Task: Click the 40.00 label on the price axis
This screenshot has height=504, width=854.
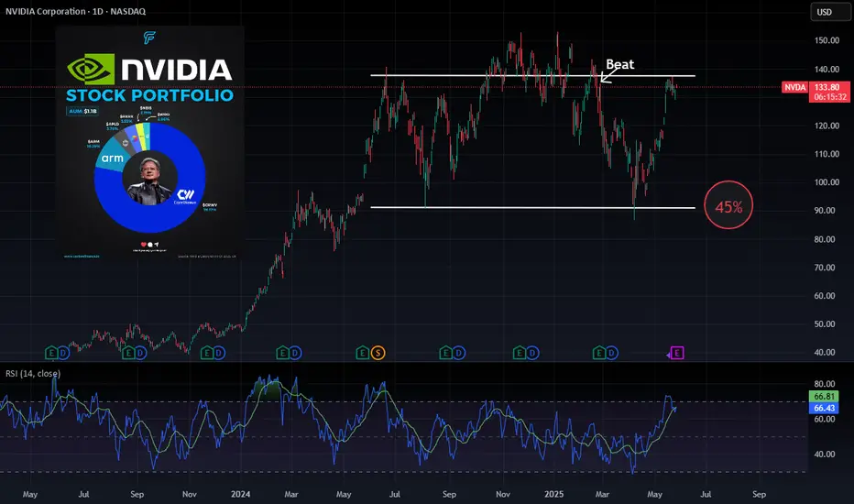Action: pos(825,352)
